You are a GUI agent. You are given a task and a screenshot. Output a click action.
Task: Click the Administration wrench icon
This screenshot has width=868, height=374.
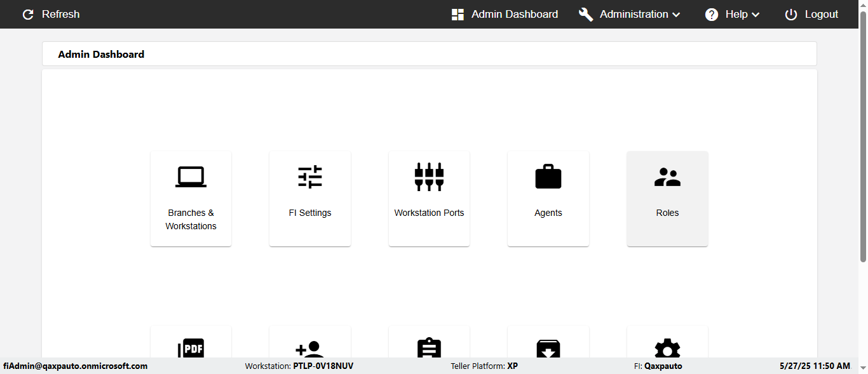586,15
